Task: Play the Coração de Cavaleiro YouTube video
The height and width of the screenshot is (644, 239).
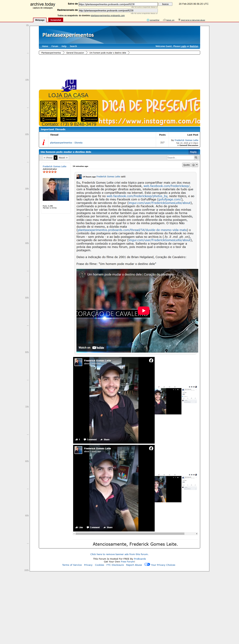Action: pyautogui.click(x=143, y=310)
